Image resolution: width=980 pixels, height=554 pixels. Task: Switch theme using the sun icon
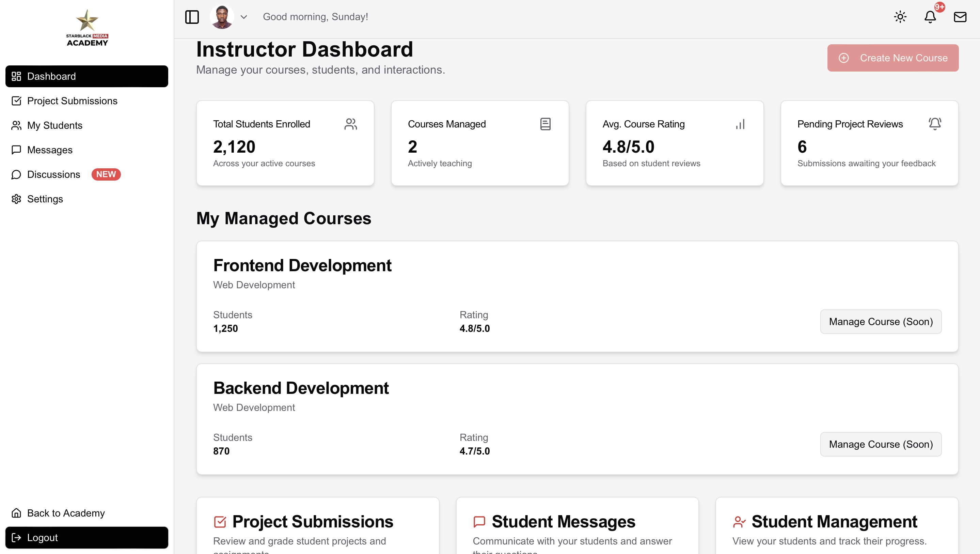900,17
